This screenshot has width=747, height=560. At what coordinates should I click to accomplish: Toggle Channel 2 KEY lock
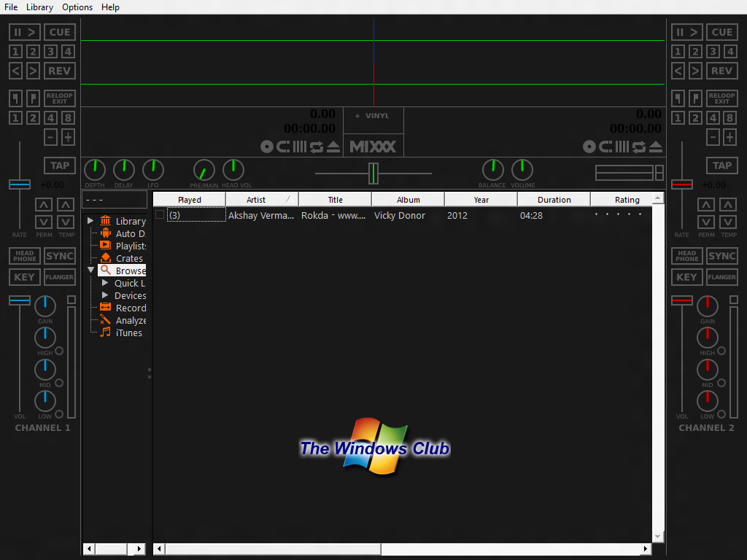[x=687, y=276]
